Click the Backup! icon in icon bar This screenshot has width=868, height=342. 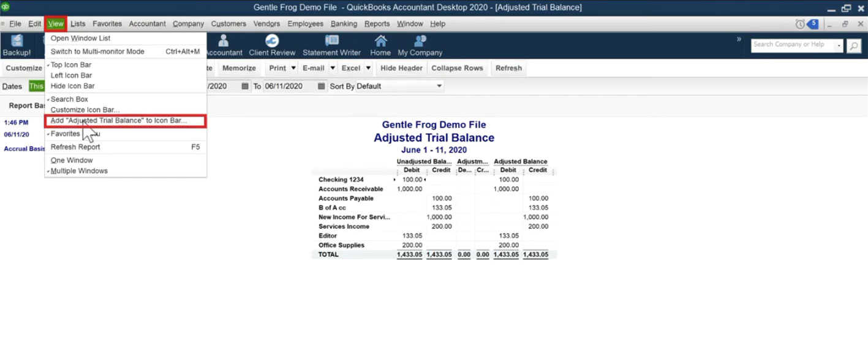[x=17, y=46]
